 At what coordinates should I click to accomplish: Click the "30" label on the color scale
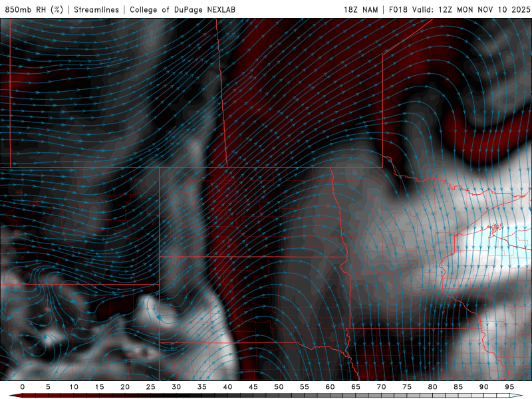[176, 387]
